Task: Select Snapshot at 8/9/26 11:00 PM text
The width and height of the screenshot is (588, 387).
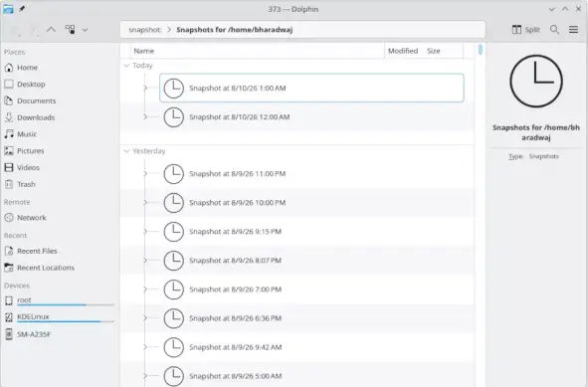Action: 238,174
